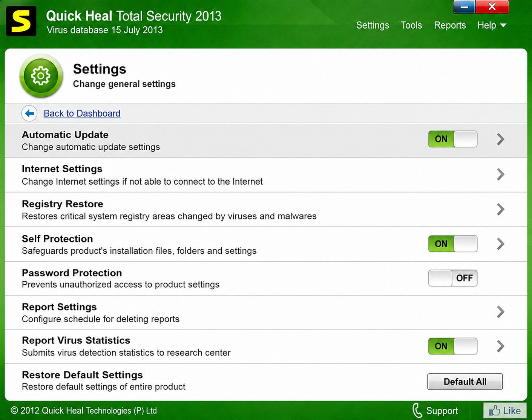Select the Self Protection heading
This screenshot has width=532, height=420.
pos(57,239)
